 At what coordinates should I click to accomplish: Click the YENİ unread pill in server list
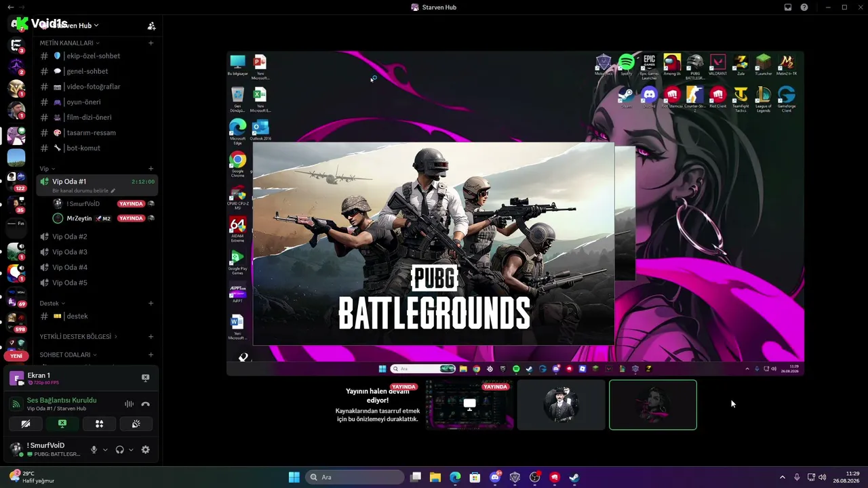16,356
